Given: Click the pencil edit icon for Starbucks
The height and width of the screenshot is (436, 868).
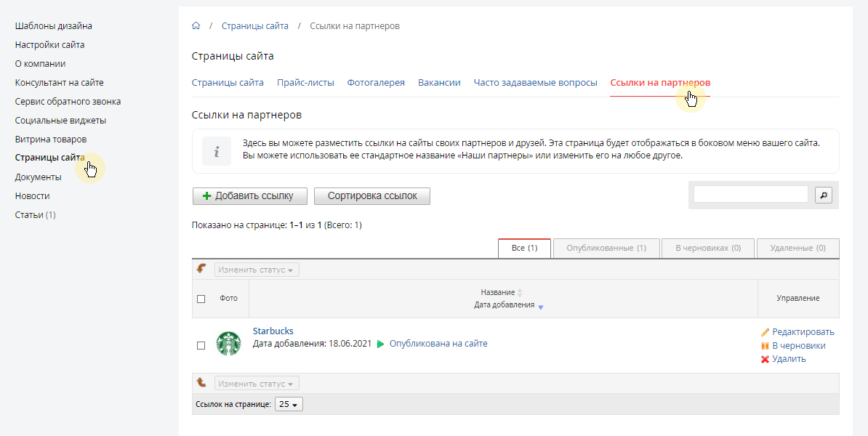Looking at the screenshot, I should click(765, 332).
